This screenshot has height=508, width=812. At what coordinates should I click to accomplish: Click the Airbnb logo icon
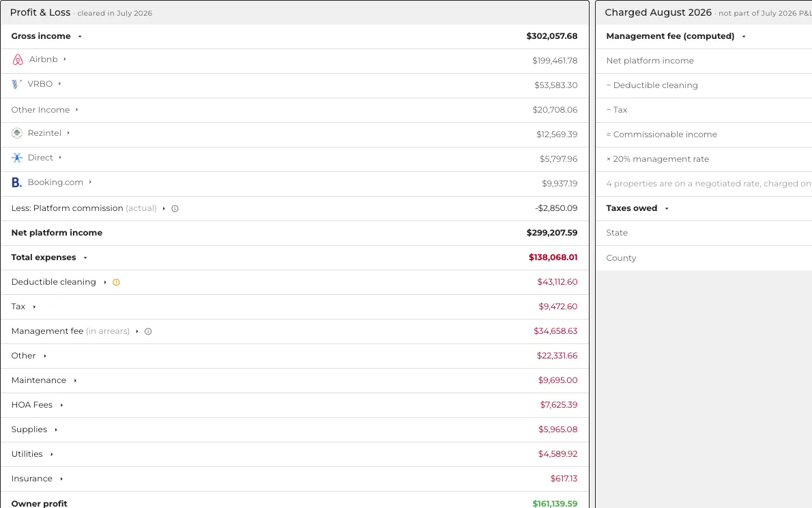(18, 59)
